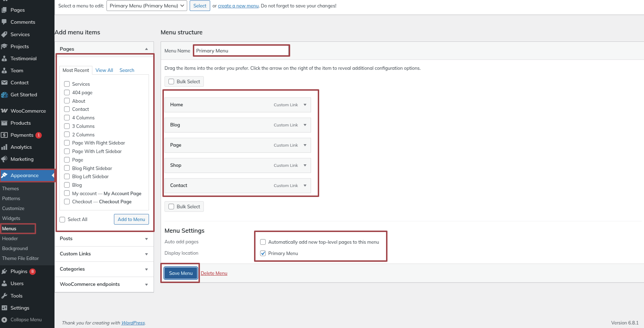Image resolution: width=644 pixels, height=328 pixels.
Task: Expand the Home menu item options
Action: pos(305,105)
